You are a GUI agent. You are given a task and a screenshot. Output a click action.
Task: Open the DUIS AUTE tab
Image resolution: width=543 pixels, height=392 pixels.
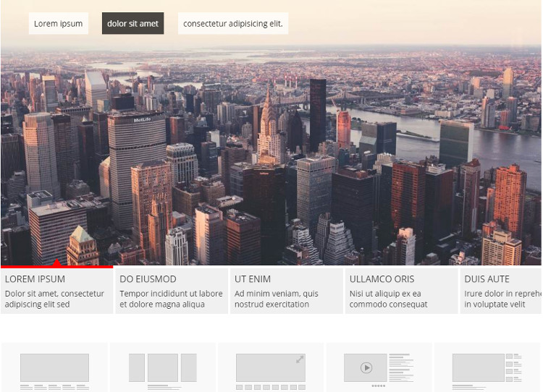click(x=501, y=291)
